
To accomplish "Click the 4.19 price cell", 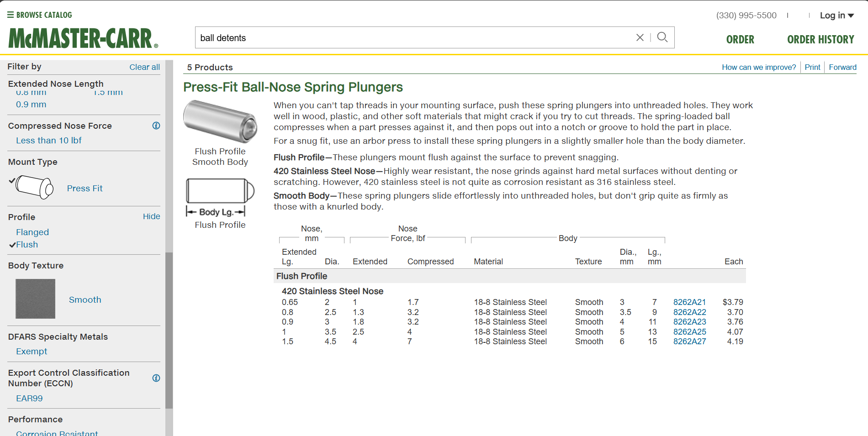I will pos(735,341).
